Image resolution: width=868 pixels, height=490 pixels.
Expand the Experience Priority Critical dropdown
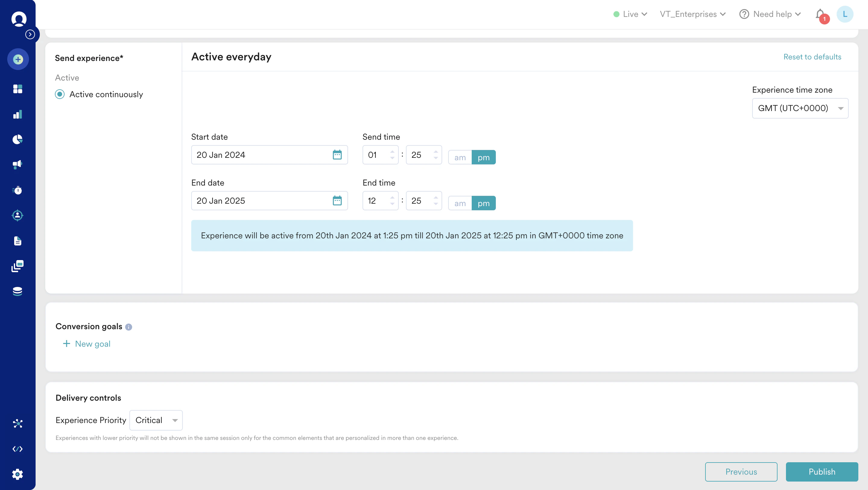156,420
